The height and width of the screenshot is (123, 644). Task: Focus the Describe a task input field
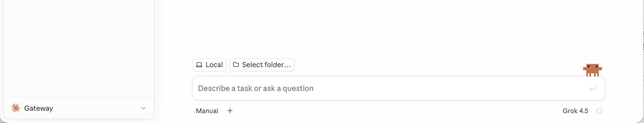(x=398, y=88)
